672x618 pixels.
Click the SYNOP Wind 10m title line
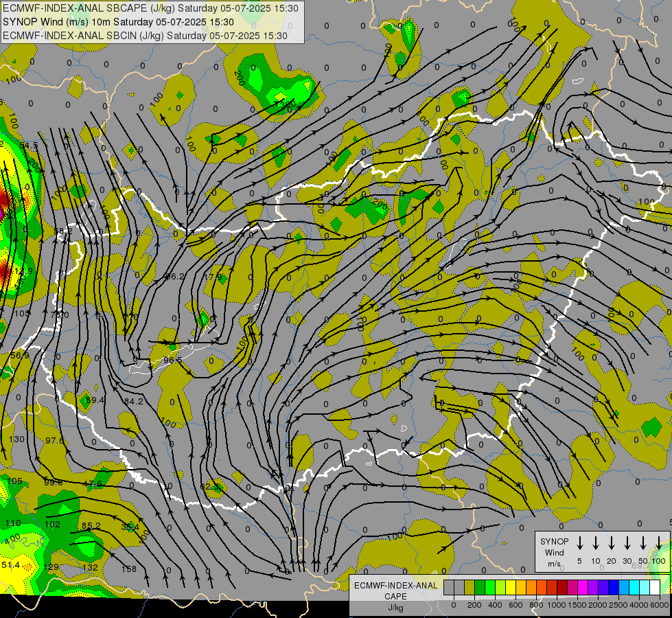click(118, 22)
